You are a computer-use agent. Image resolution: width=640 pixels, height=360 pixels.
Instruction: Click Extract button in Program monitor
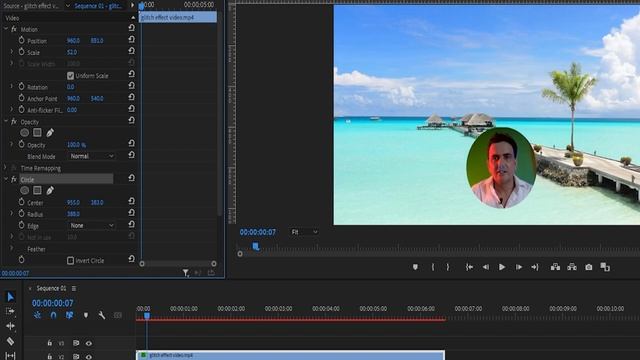pyautogui.click(x=572, y=267)
